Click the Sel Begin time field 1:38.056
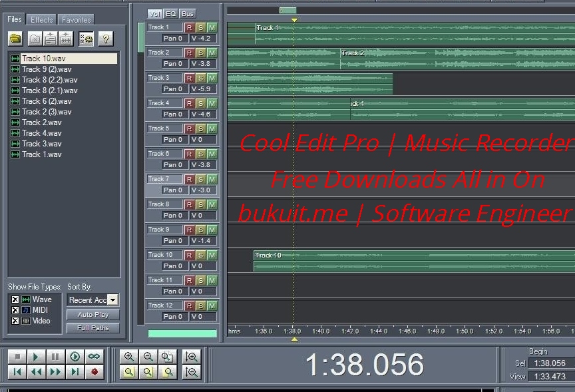 click(x=552, y=363)
